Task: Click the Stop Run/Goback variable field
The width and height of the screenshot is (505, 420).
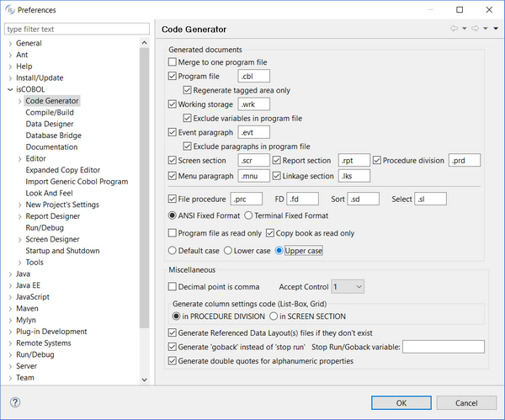Action: pyautogui.click(x=444, y=346)
